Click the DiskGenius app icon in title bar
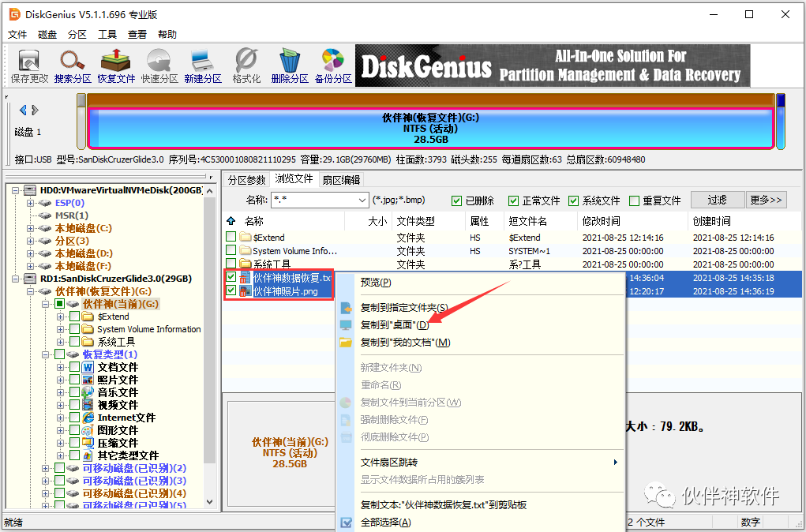Image resolution: width=806 pixels, height=532 pixels. tap(14, 14)
